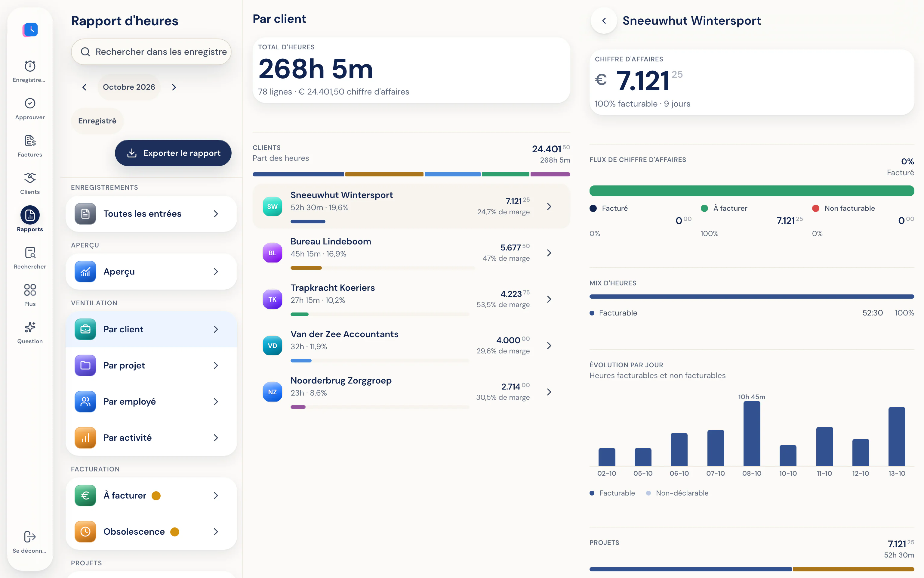Open the Trapkracht Koeriers client name
Image resolution: width=924 pixels, height=578 pixels.
(x=333, y=287)
